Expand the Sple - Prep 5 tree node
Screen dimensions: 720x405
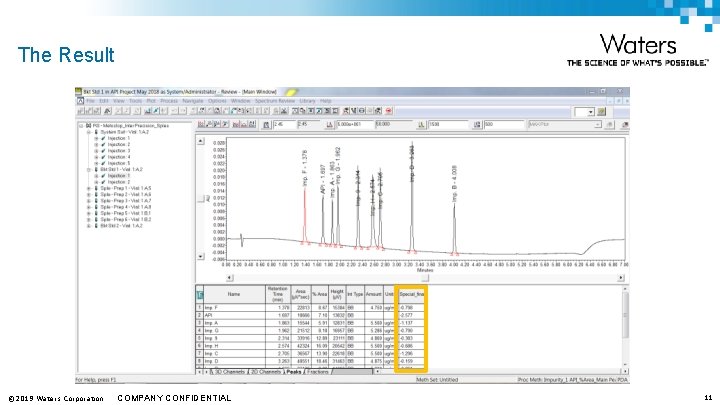click(x=89, y=214)
